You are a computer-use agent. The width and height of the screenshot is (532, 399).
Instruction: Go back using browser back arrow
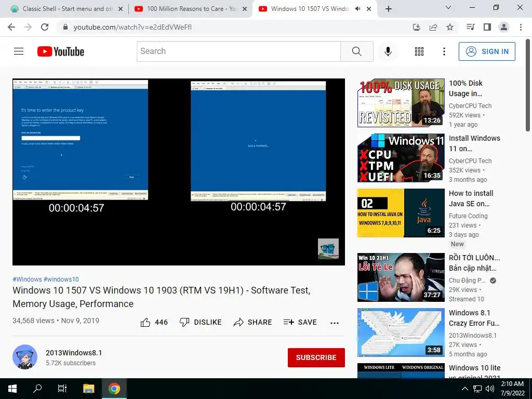11,27
